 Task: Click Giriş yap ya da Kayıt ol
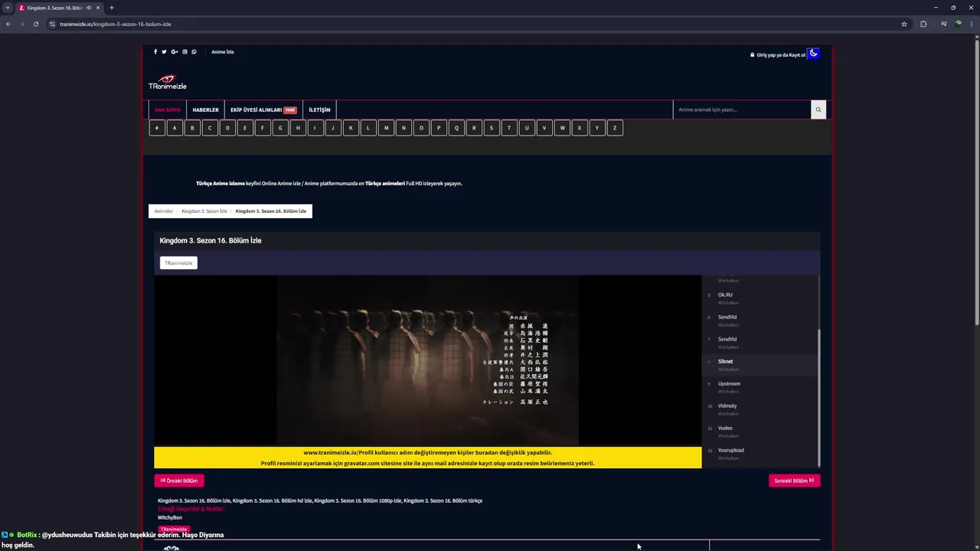tap(780, 55)
